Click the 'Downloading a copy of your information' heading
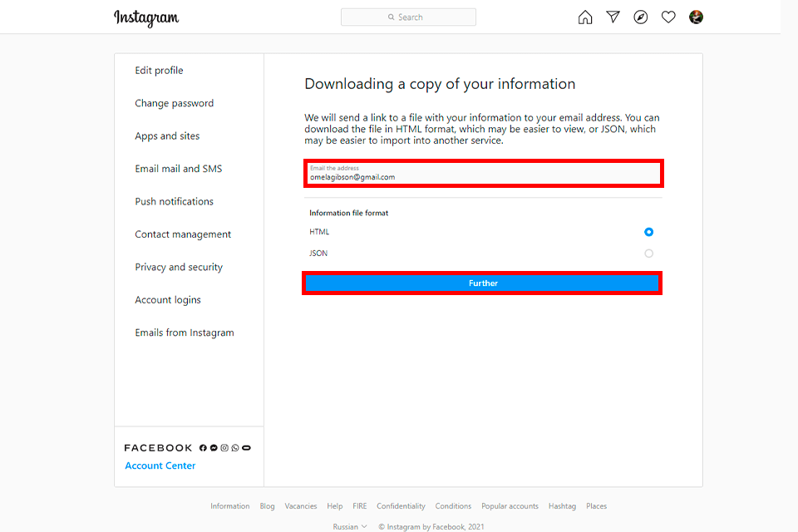Image resolution: width=798 pixels, height=532 pixels. [x=440, y=84]
